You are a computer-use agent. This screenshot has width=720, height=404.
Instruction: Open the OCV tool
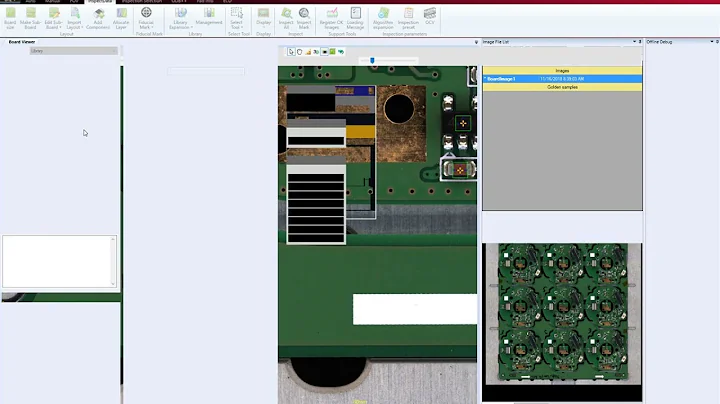coord(430,17)
